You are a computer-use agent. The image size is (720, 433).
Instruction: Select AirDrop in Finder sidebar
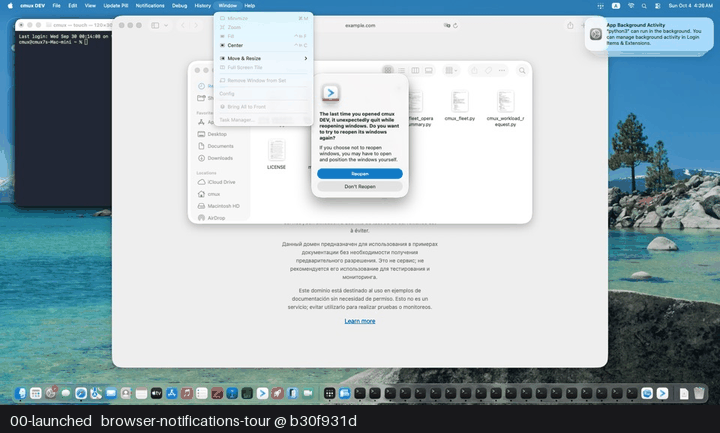216,218
